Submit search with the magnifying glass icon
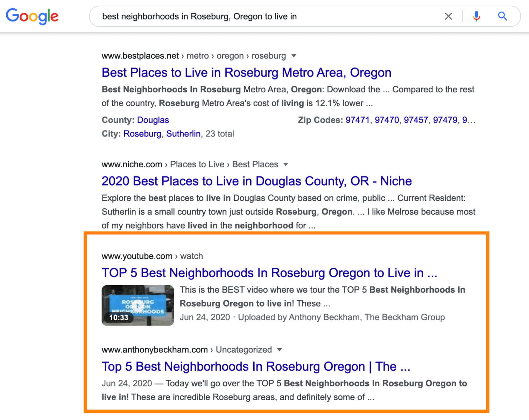529x420 pixels. (x=502, y=16)
